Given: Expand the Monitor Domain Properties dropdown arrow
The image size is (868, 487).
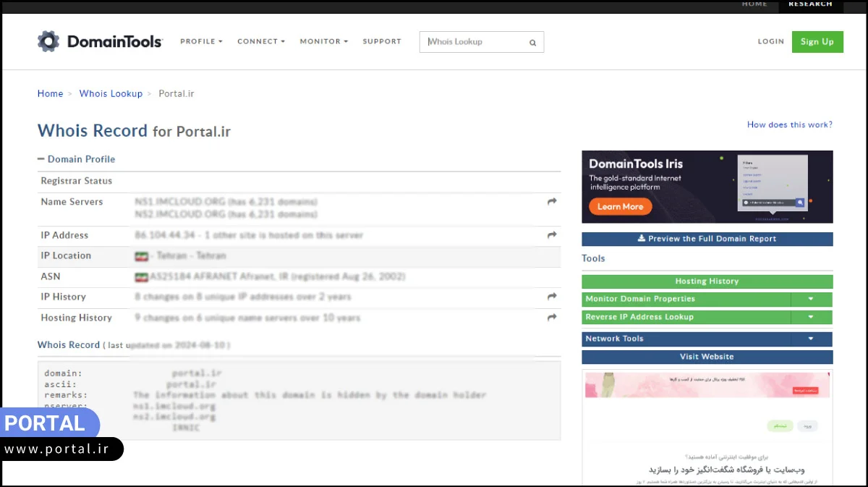Looking at the screenshot, I should [x=811, y=299].
